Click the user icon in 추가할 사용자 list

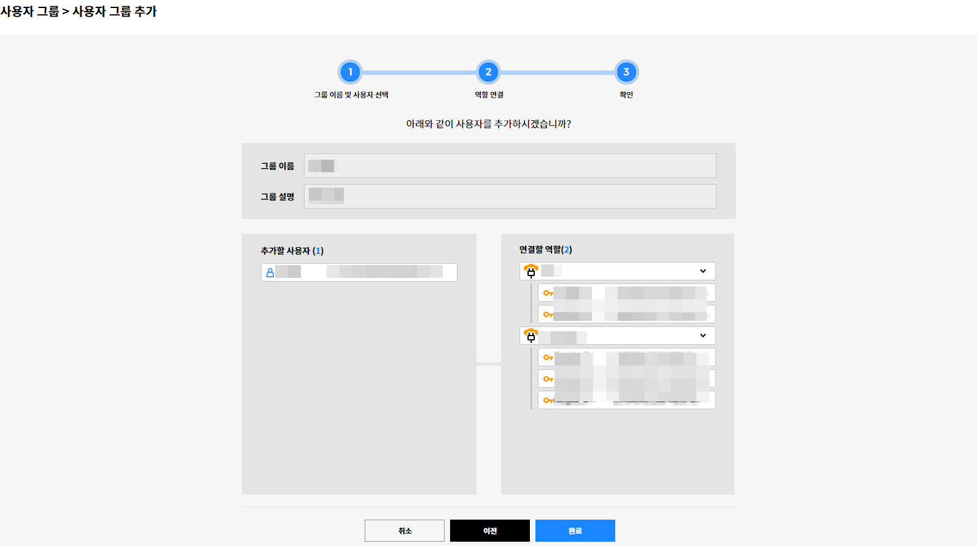coord(270,272)
